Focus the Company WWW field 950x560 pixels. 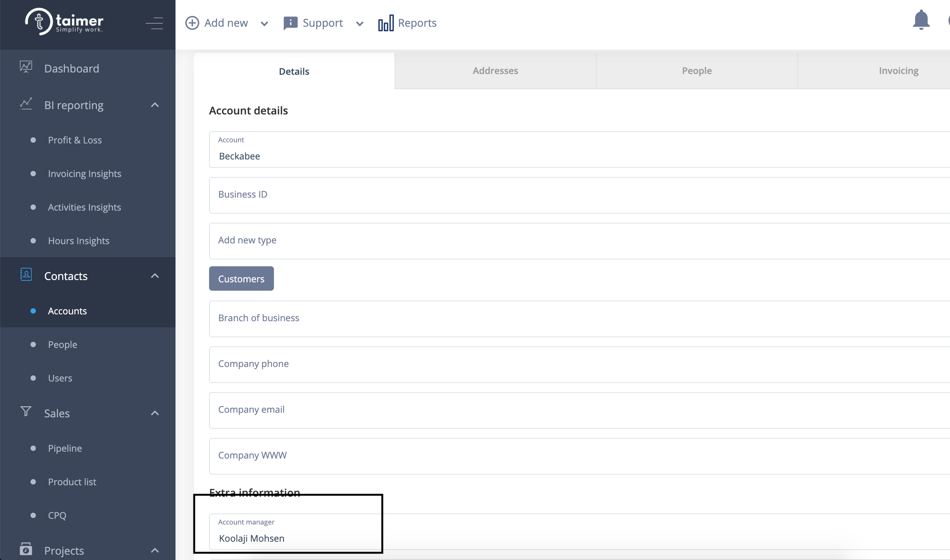click(579, 456)
